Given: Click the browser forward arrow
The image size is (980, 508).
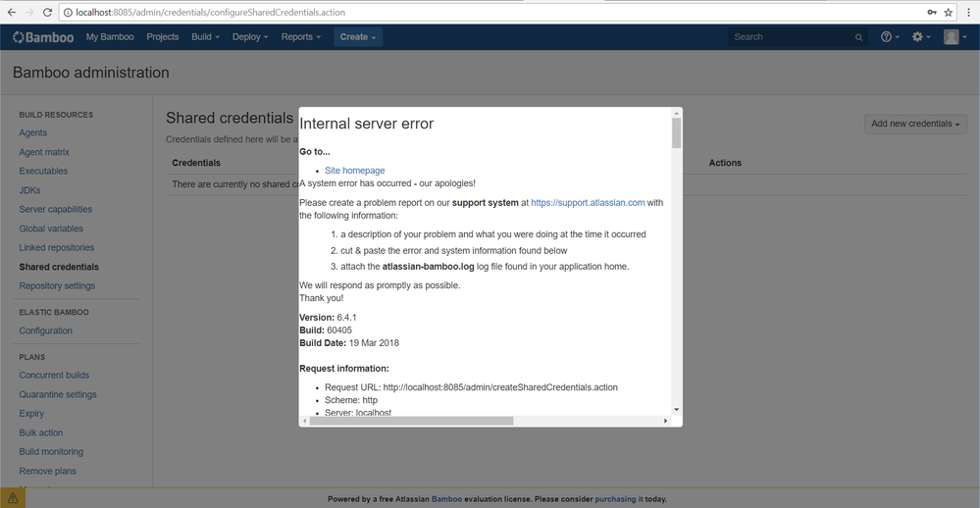Looking at the screenshot, I should coord(29,12).
